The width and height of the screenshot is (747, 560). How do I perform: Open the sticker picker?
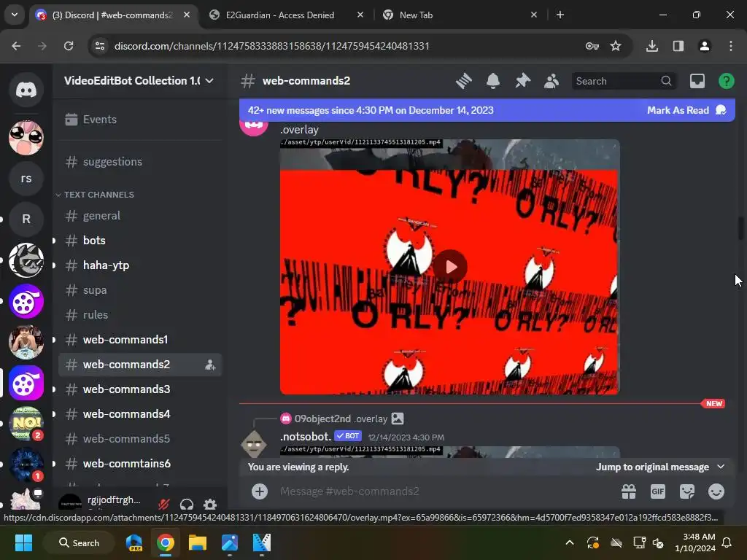coord(687,491)
